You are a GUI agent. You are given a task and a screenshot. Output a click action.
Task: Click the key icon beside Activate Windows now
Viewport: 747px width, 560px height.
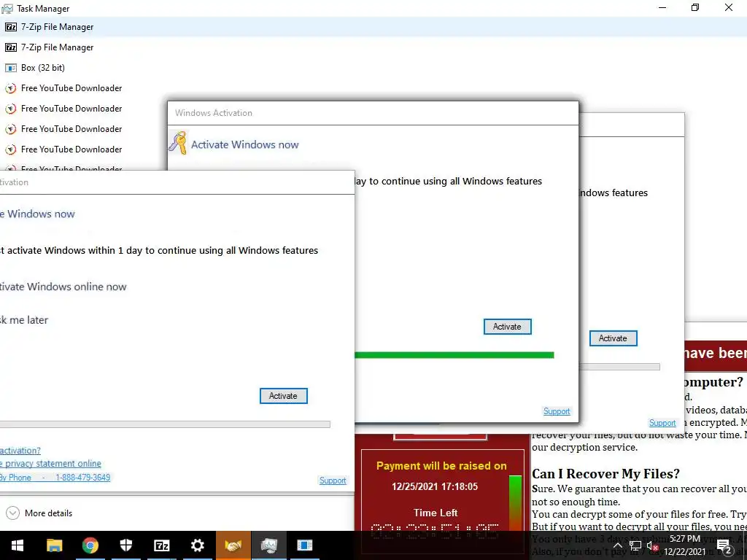[x=178, y=143]
